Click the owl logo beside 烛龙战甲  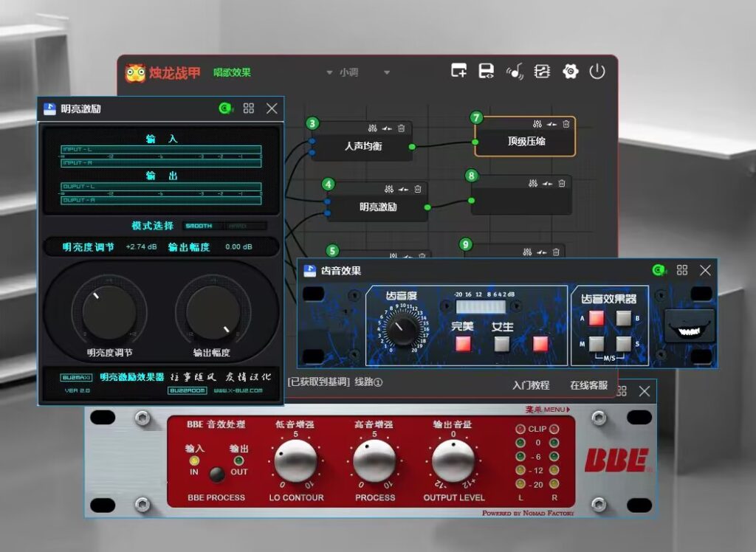pyautogui.click(x=135, y=73)
